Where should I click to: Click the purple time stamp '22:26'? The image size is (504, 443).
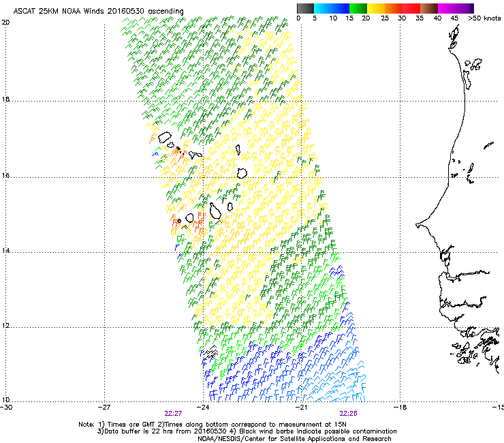click(349, 414)
